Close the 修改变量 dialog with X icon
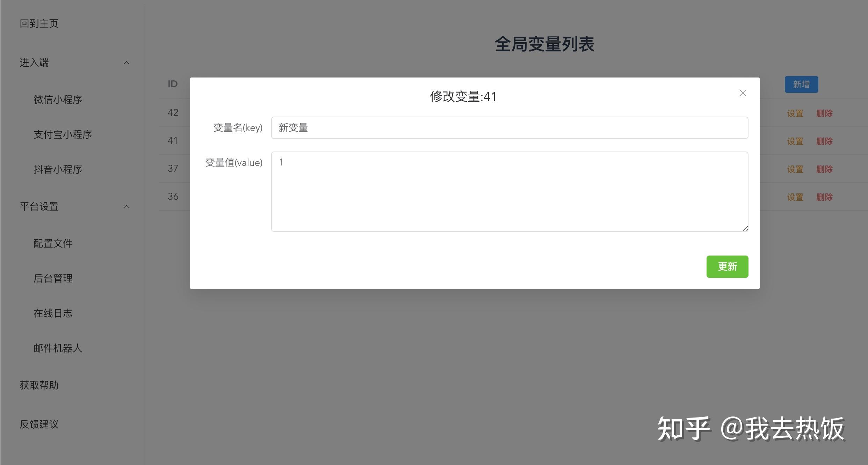The height and width of the screenshot is (465, 868). pyautogui.click(x=743, y=93)
